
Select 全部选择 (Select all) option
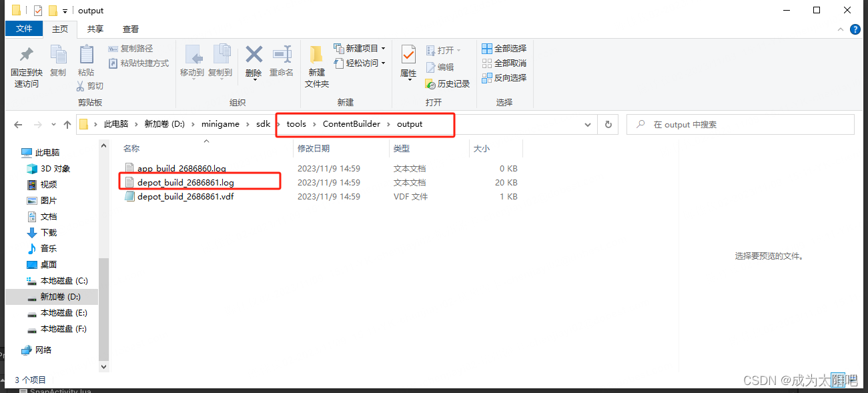pos(504,48)
